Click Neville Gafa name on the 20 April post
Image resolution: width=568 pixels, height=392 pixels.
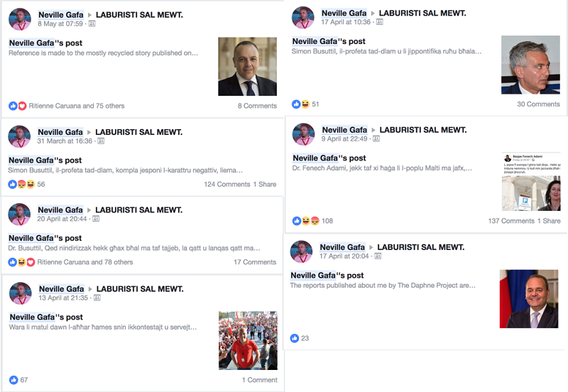pyautogui.click(x=60, y=210)
